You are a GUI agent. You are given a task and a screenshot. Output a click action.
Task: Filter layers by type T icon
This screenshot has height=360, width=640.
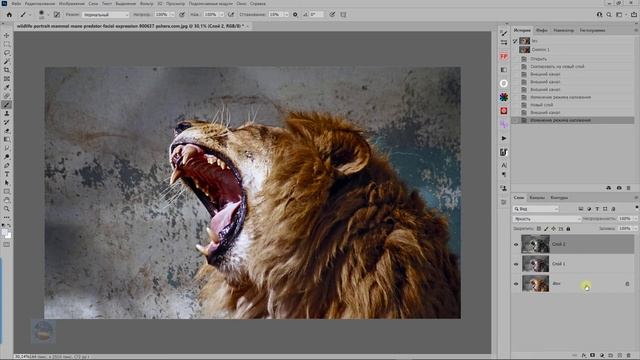pos(597,209)
